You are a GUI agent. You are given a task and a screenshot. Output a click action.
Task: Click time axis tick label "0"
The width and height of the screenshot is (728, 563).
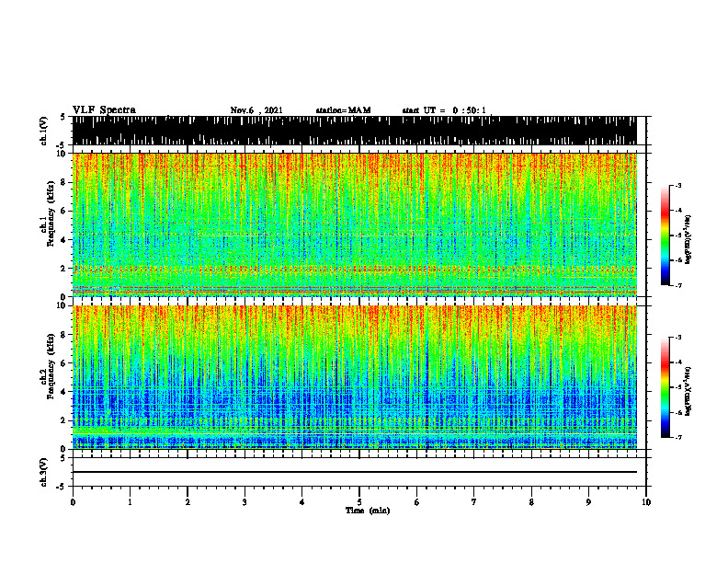pos(73,502)
